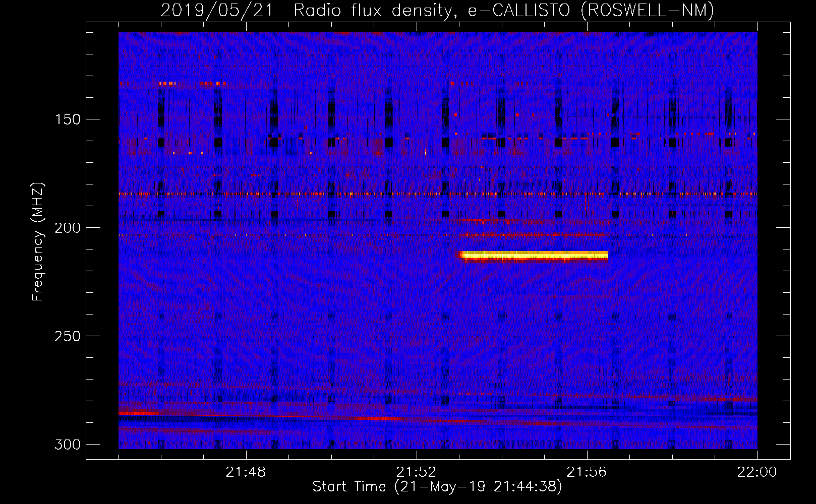Click the 300 frequency tick label
Viewport: 816px width, 504px height.
[x=67, y=445]
